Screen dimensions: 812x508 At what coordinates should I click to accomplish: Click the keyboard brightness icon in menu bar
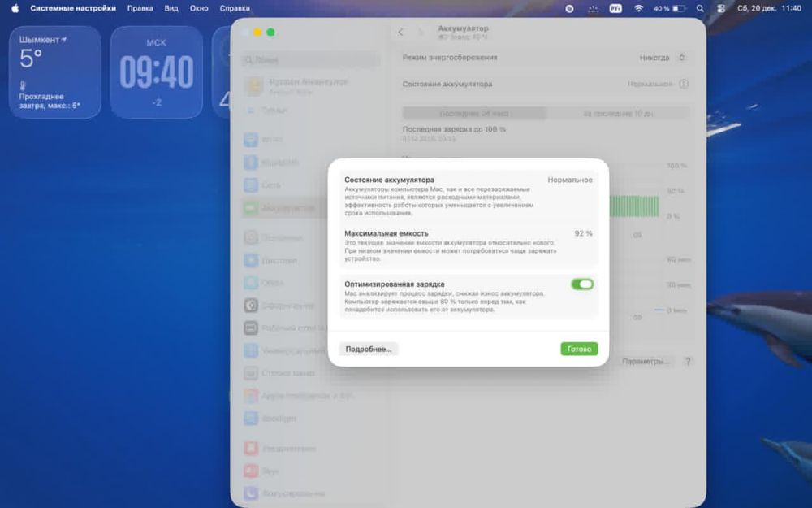(x=593, y=8)
